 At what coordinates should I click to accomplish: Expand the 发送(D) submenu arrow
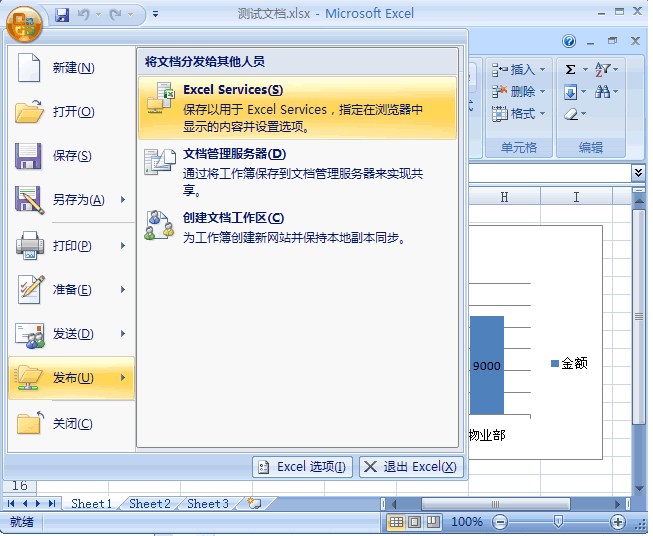(x=123, y=334)
